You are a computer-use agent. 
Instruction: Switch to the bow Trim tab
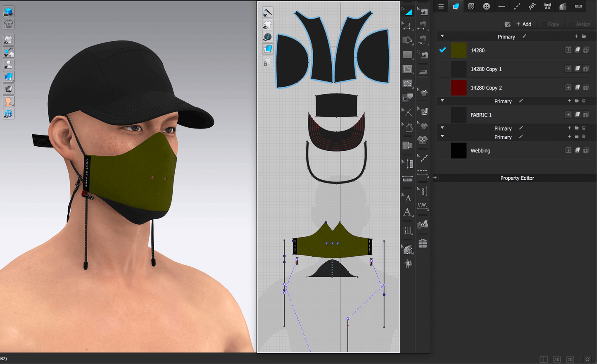point(547,6)
